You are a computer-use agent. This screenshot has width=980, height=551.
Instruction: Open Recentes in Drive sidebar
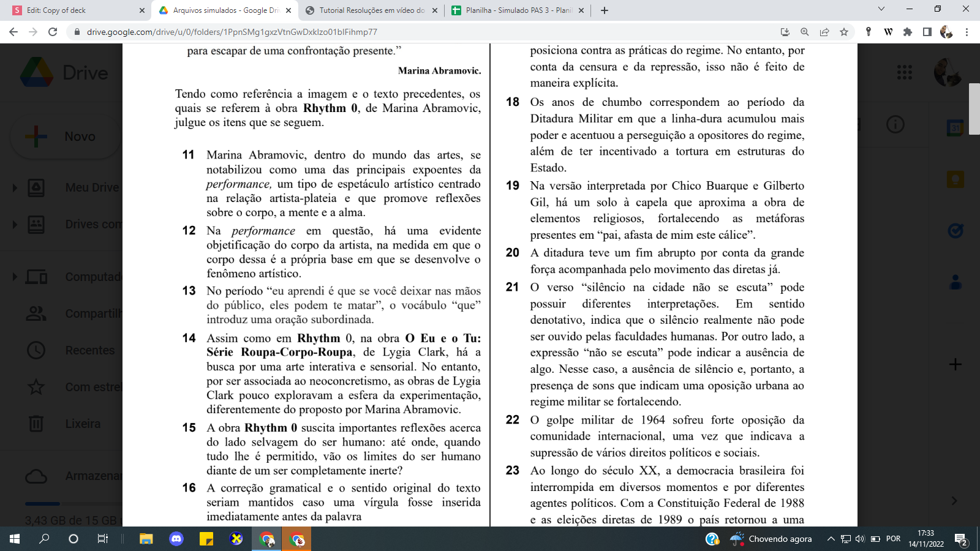[71, 350]
